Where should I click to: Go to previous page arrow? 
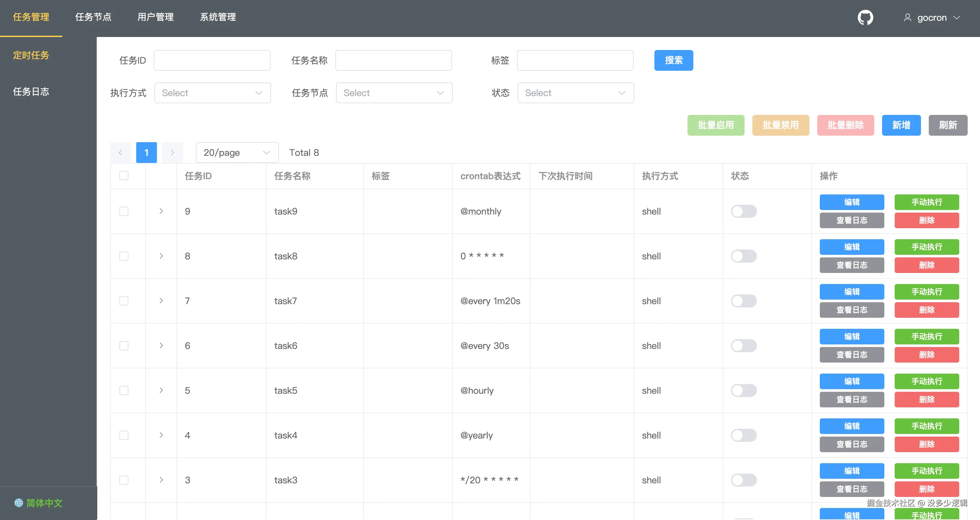(120, 153)
